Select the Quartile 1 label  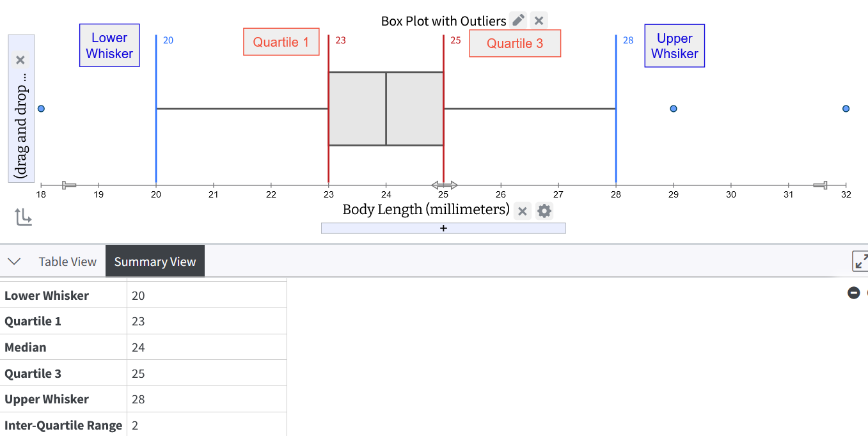(281, 42)
